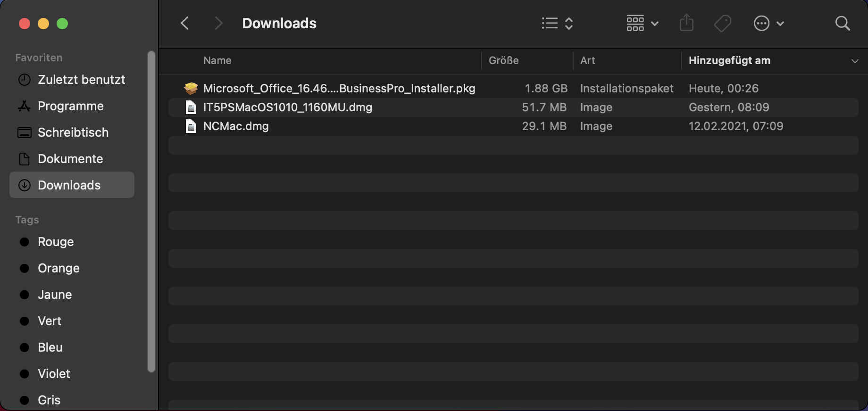Close the Finder window with red button
Screen dimensions: 868x411
coord(25,24)
